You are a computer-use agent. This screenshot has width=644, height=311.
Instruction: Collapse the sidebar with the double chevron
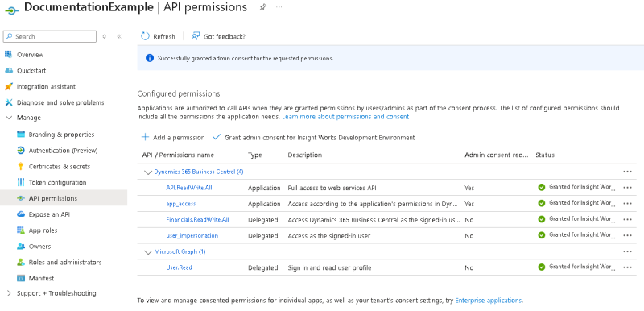pyautogui.click(x=119, y=36)
